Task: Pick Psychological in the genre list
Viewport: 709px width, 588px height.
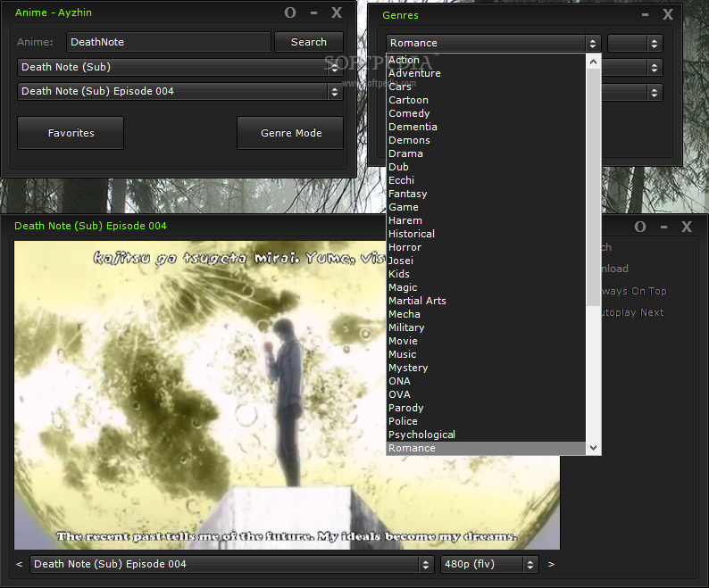Action: tap(486, 435)
